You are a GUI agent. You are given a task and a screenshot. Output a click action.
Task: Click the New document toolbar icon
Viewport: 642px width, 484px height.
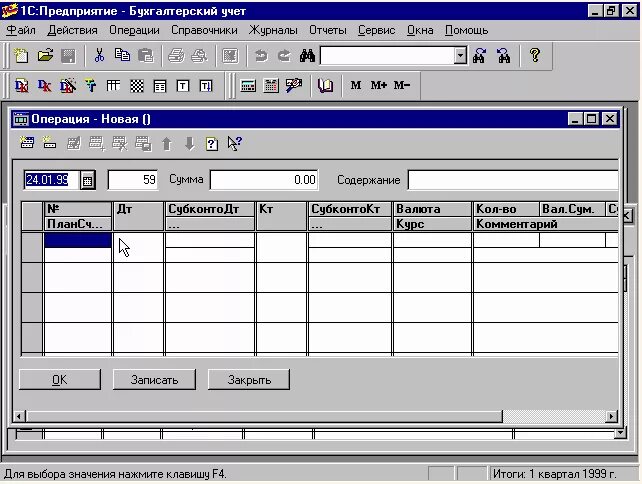click(21, 55)
